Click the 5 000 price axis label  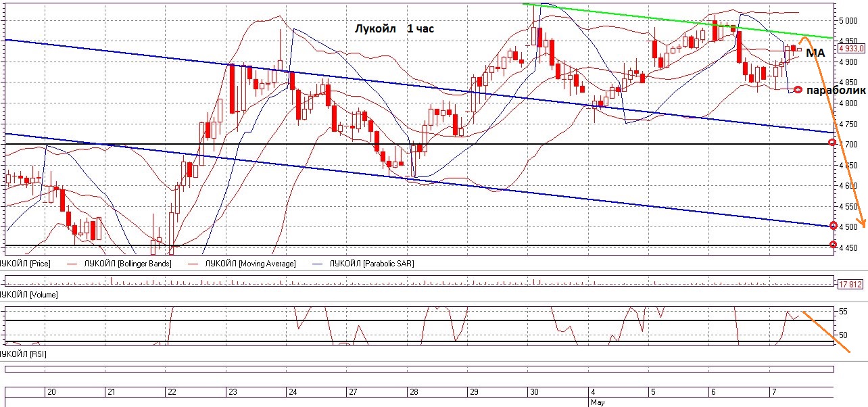coord(848,21)
